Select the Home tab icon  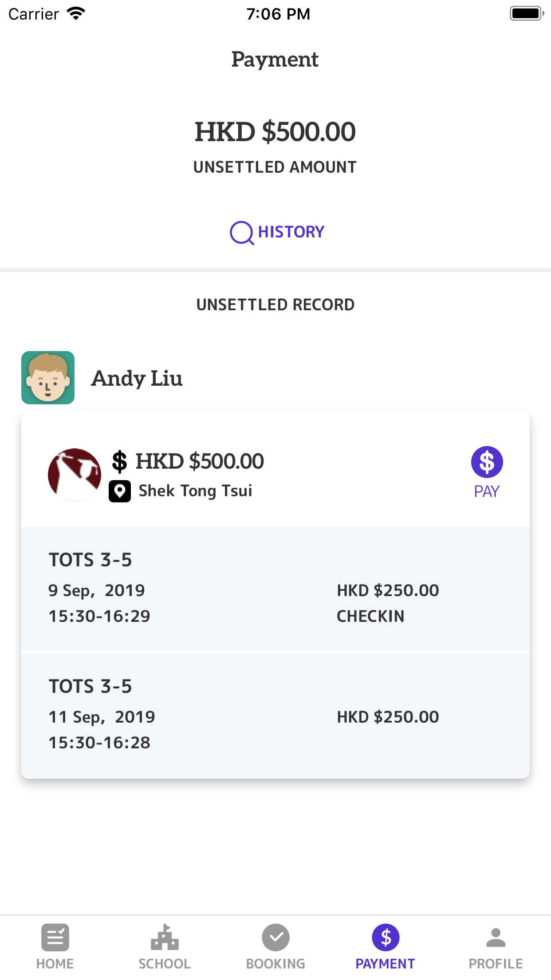coord(55,937)
